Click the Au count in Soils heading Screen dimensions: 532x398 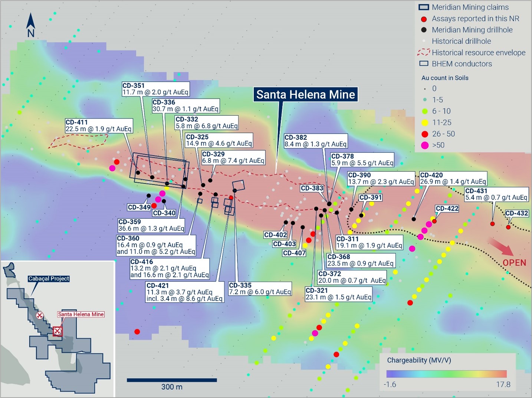tap(445, 78)
